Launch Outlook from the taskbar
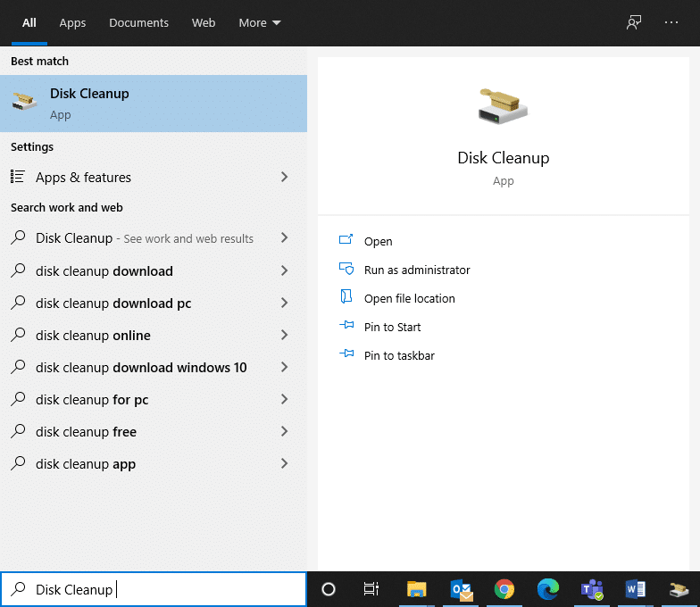 [x=461, y=589]
